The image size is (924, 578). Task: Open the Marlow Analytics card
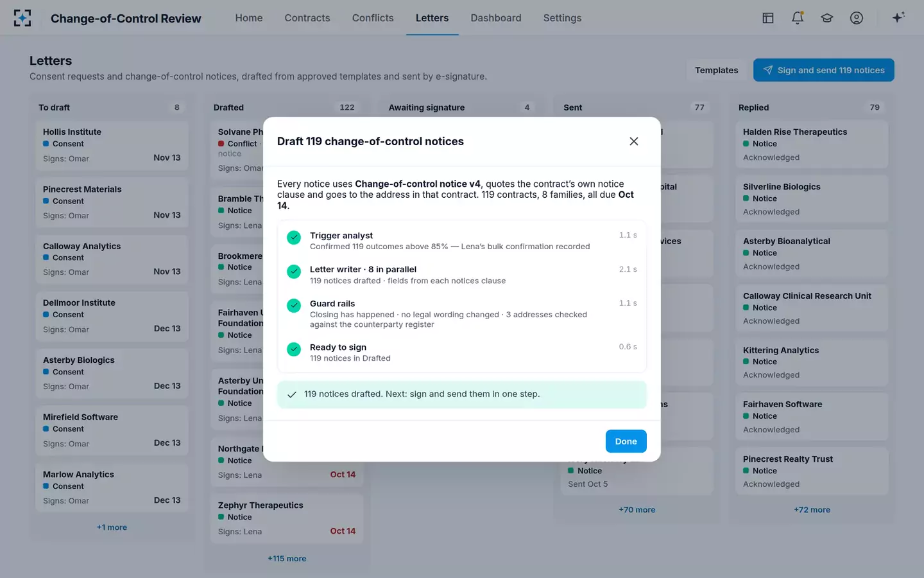112,487
